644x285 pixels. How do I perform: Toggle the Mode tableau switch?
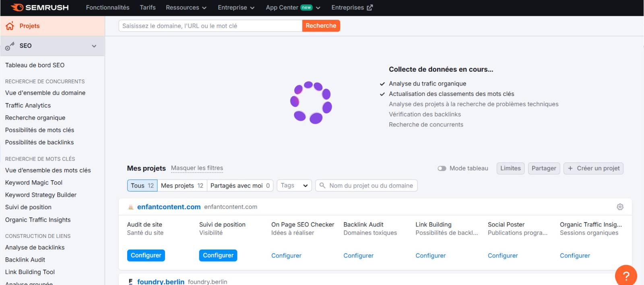(442, 169)
